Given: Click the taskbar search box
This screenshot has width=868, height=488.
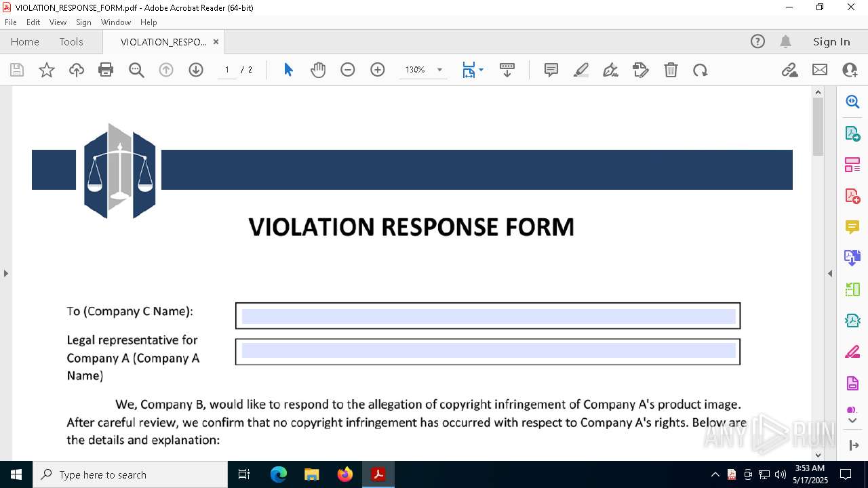Looking at the screenshot, I should 130,474.
